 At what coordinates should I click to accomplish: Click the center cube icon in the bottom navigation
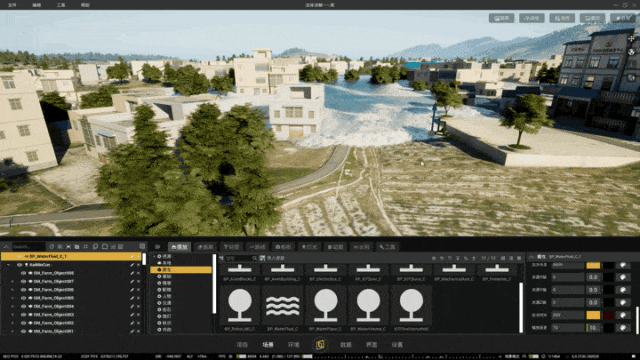click(x=320, y=345)
